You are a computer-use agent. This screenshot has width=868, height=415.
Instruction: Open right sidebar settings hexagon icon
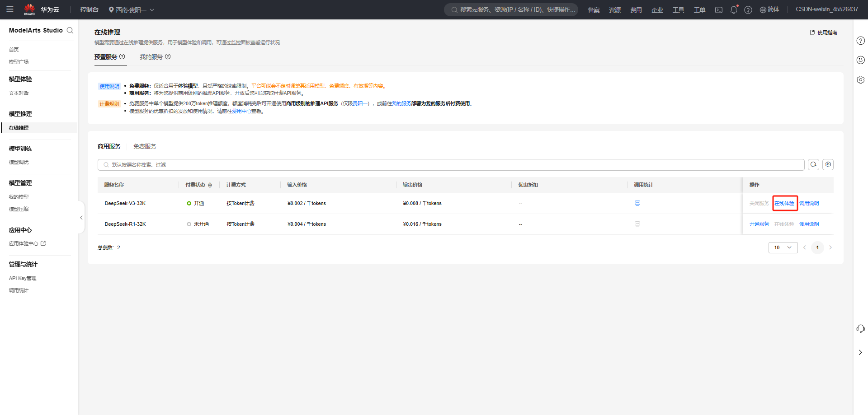tap(861, 79)
